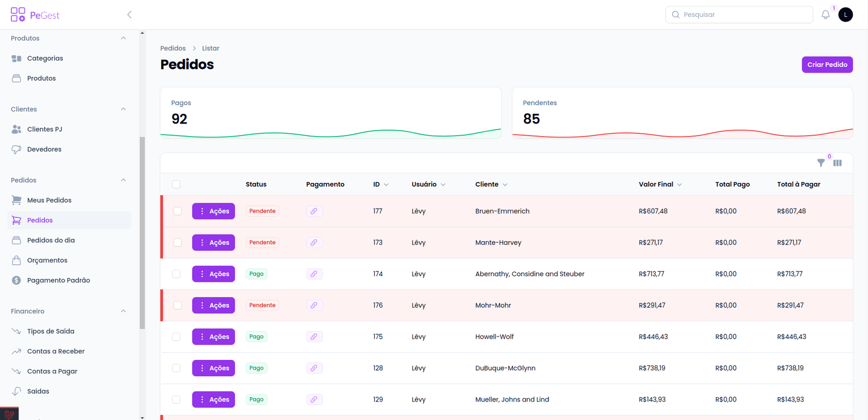
Task: Tick checkbox for Howell-Wolf order row
Action: coord(176,337)
